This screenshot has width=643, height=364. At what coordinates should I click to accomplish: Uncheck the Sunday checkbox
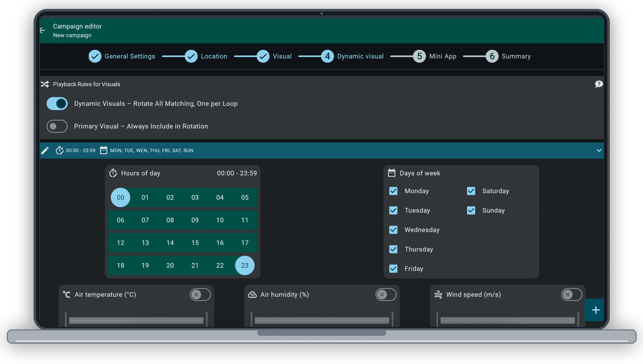(471, 211)
